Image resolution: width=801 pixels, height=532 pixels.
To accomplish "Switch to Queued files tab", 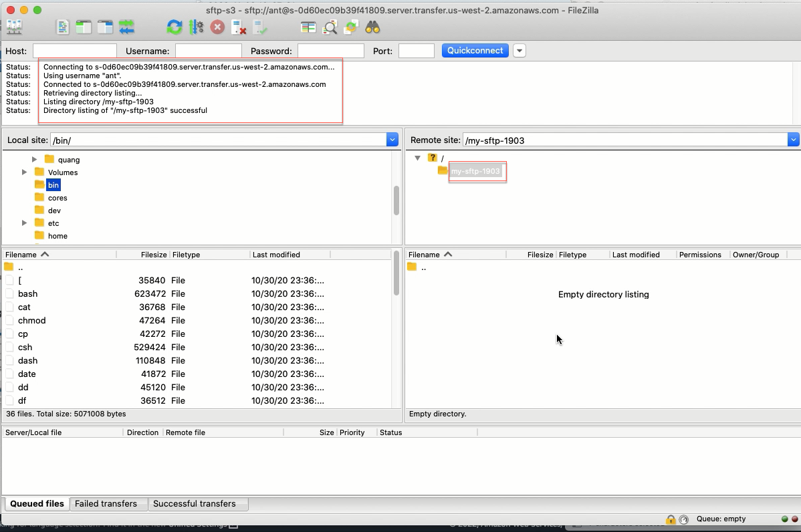I will 37,503.
